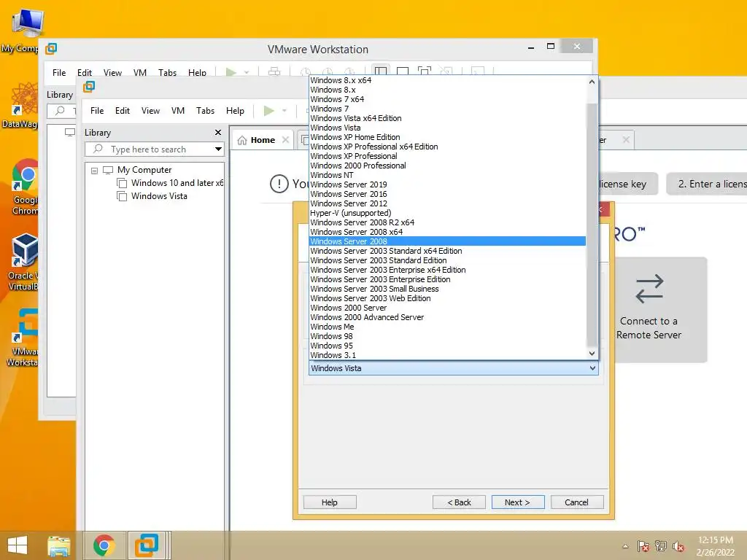Open the Help menu in the front window
747x560 pixels.
click(x=235, y=111)
